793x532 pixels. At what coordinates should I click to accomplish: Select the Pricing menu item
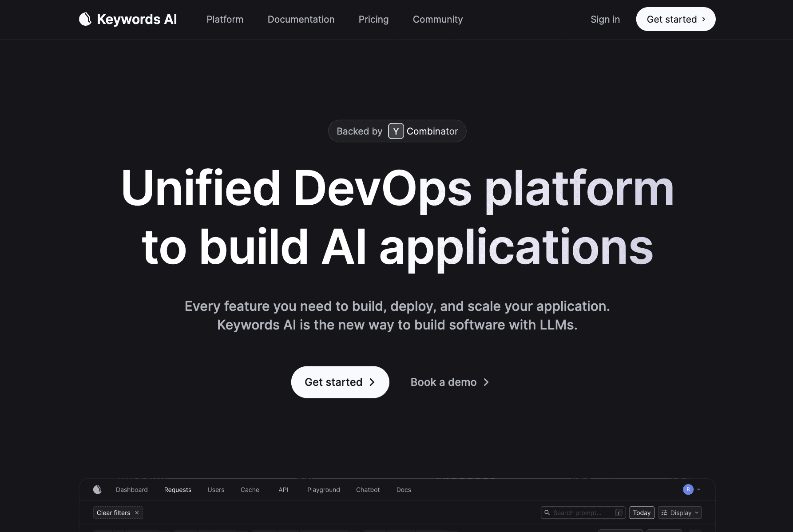tap(373, 19)
